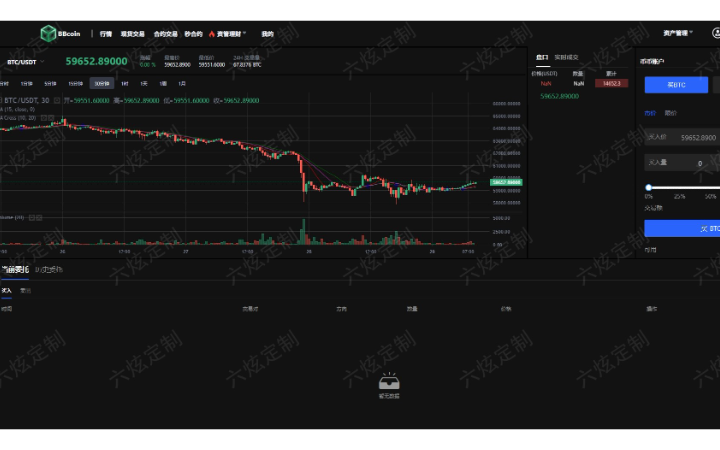Click the 0.00 % change value
720x450 pixels.
click(147, 65)
